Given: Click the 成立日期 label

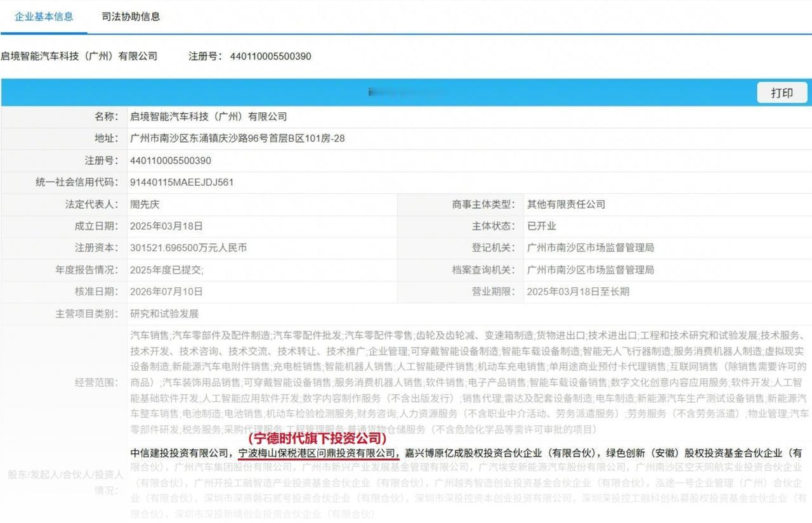Looking at the screenshot, I should (x=97, y=226).
